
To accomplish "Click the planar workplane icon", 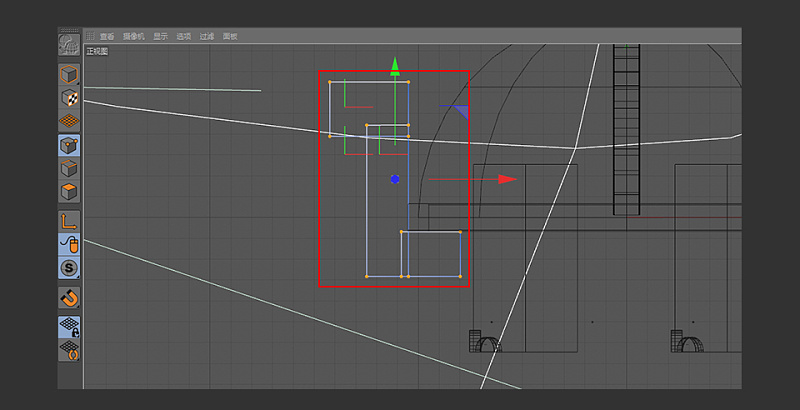I will (x=69, y=351).
